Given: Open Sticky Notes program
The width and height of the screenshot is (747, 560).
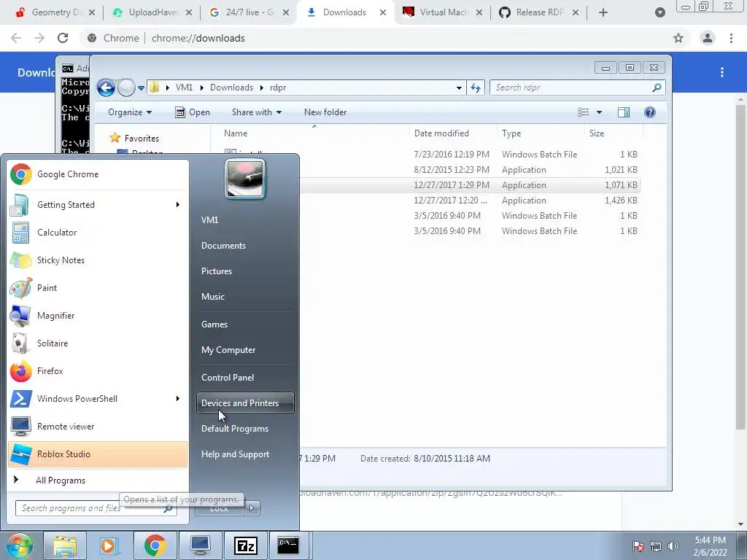Looking at the screenshot, I should (98, 260).
